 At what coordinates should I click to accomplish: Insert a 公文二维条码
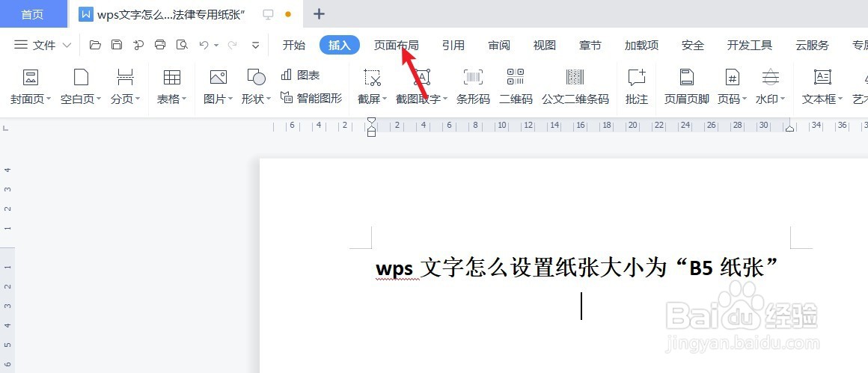click(575, 77)
